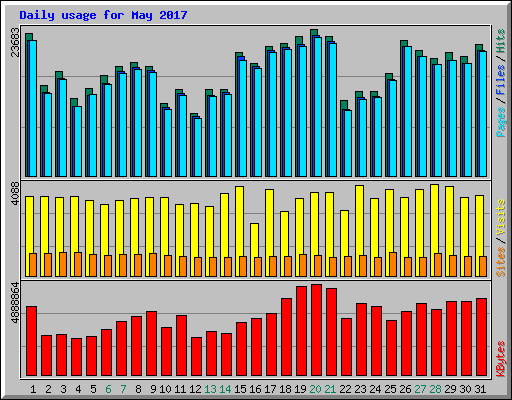Click day label 11 on the axis
Viewport: 512px width, 400px height.
[x=180, y=389]
